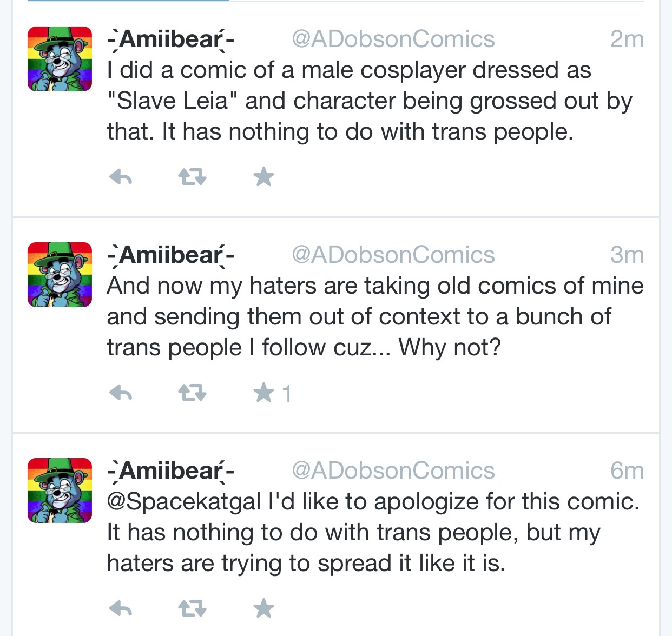Screen dimensions: 672x636
Task: Open the tweet text about haters sending comics
Action: pos(375,316)
